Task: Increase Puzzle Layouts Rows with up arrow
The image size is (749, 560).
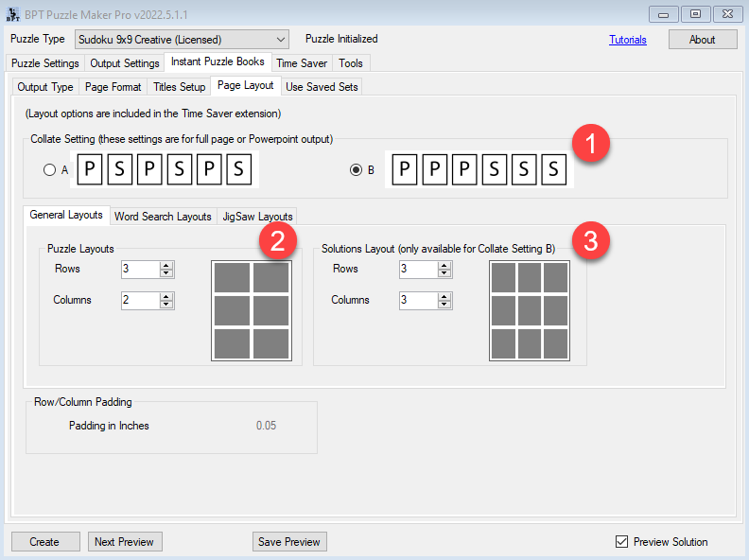Action: point(167,266)
